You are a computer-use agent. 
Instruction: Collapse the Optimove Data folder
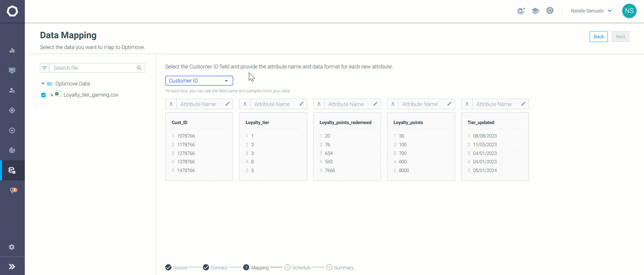pos(43,84)
